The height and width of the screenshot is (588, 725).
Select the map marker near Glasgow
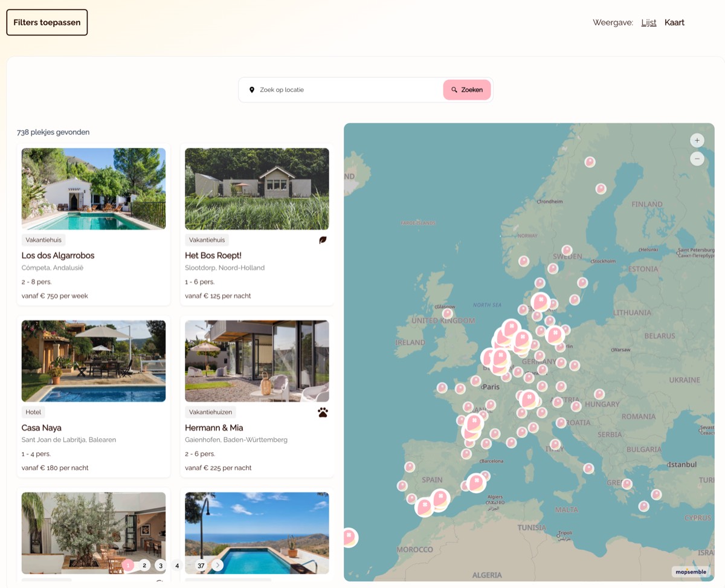click(x=447, y=313)
